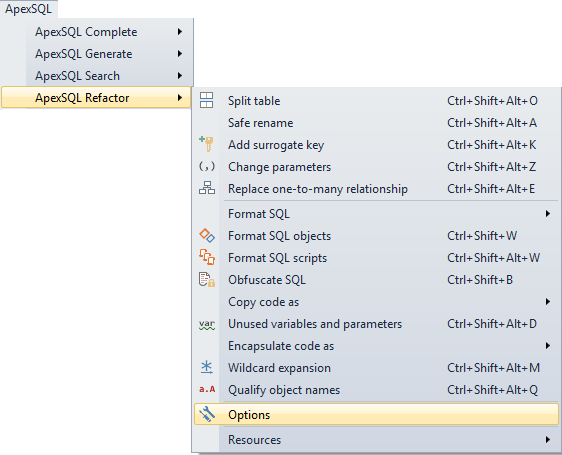Click the Format SQL objects diamond icon
Image resolution: width=562 pixels, height=455 pixels.
207,235
